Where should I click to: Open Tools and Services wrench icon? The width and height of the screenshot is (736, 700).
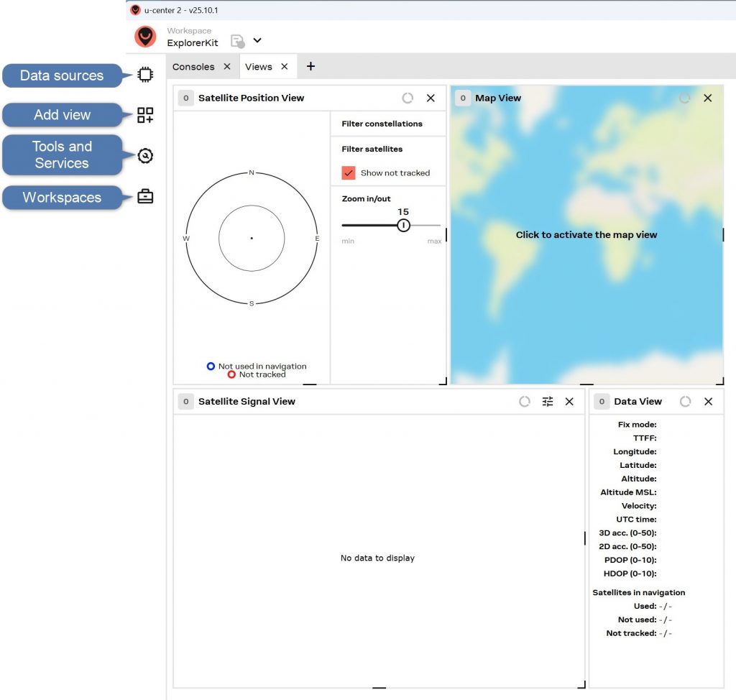point(145,156)
